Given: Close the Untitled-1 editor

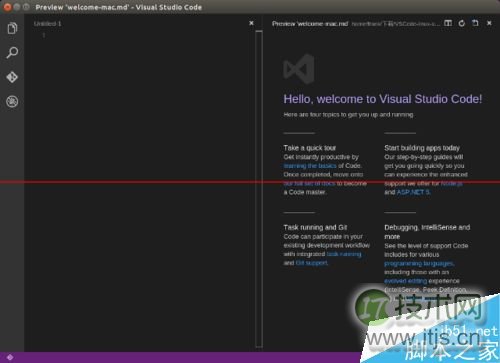Looking at the screenshot, I should [251, 23].
